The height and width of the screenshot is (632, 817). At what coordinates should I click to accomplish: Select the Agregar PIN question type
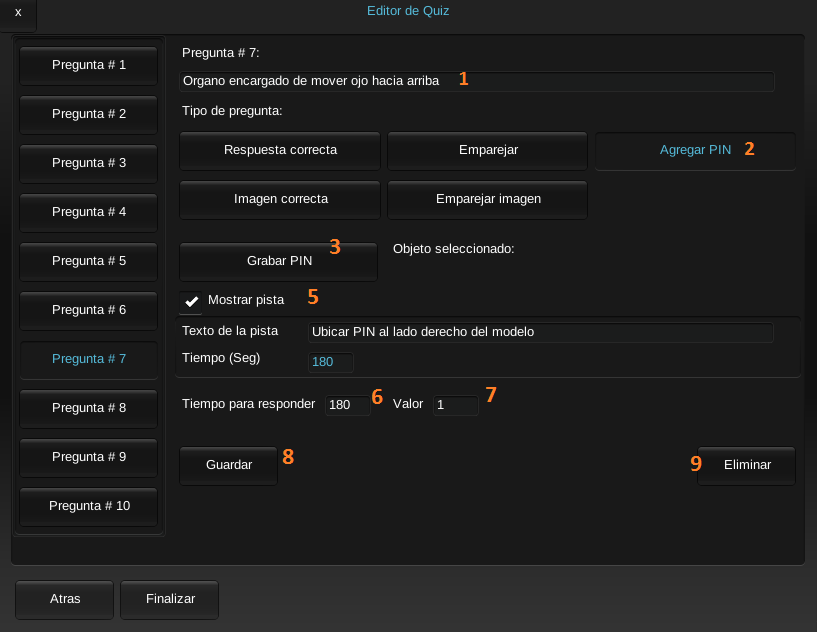(695, 151)
